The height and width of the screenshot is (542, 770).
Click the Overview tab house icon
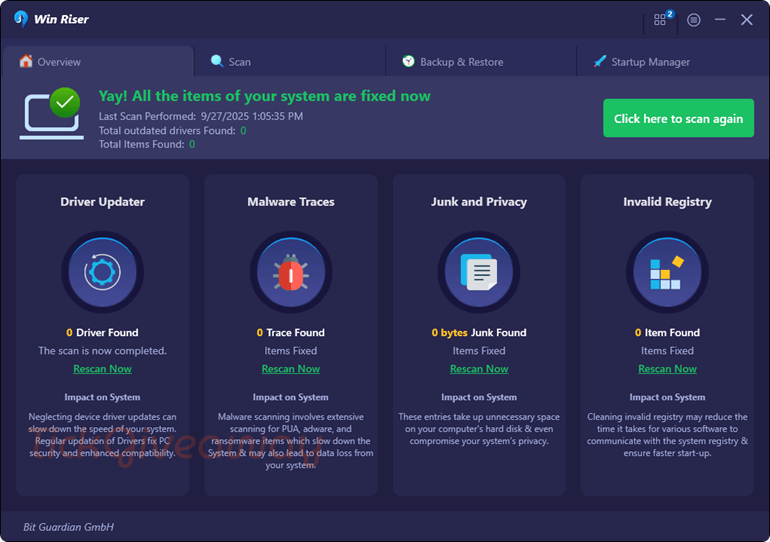click(x=26, y=61)
